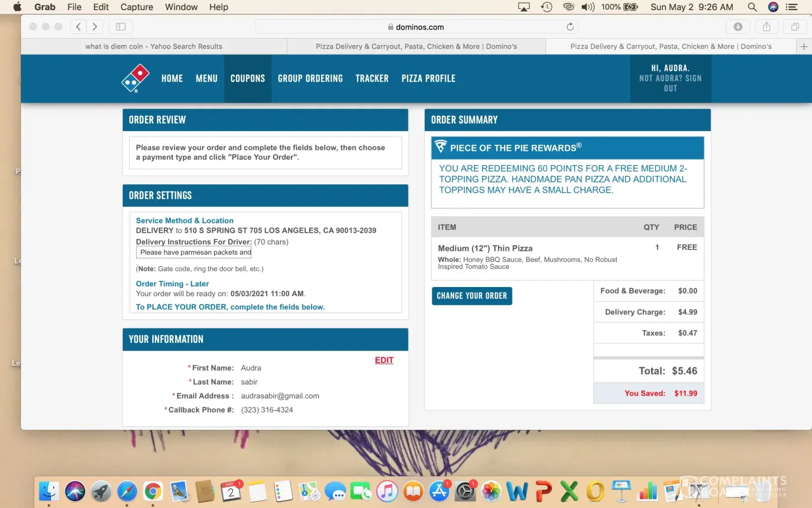Image resolution: width=812 pixels, height=508 pixels.
Task: Go forward using Safari's forward arrow
Action: point(94,27)
